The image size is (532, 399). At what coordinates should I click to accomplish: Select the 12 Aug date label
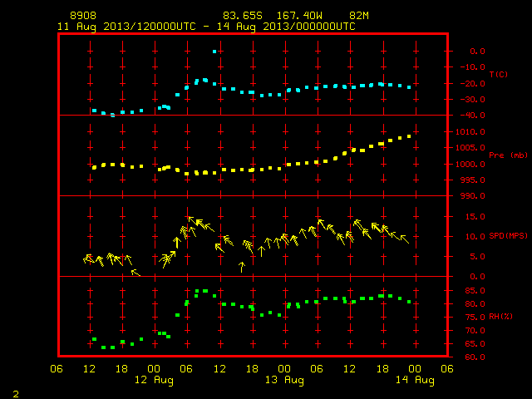click(x=154, y=380)
